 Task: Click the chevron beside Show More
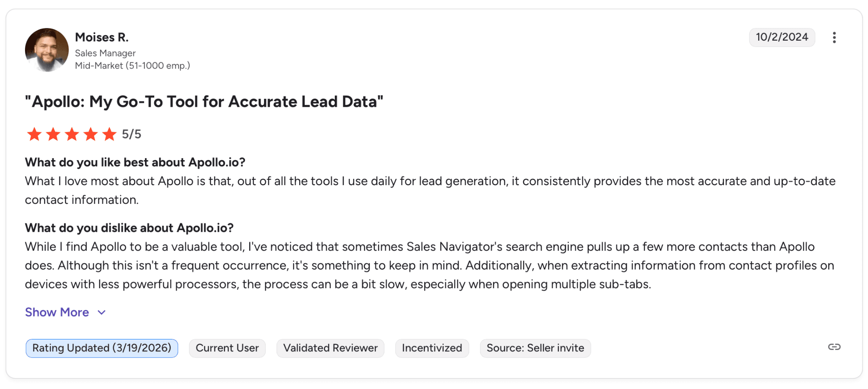tap(102, 313)
